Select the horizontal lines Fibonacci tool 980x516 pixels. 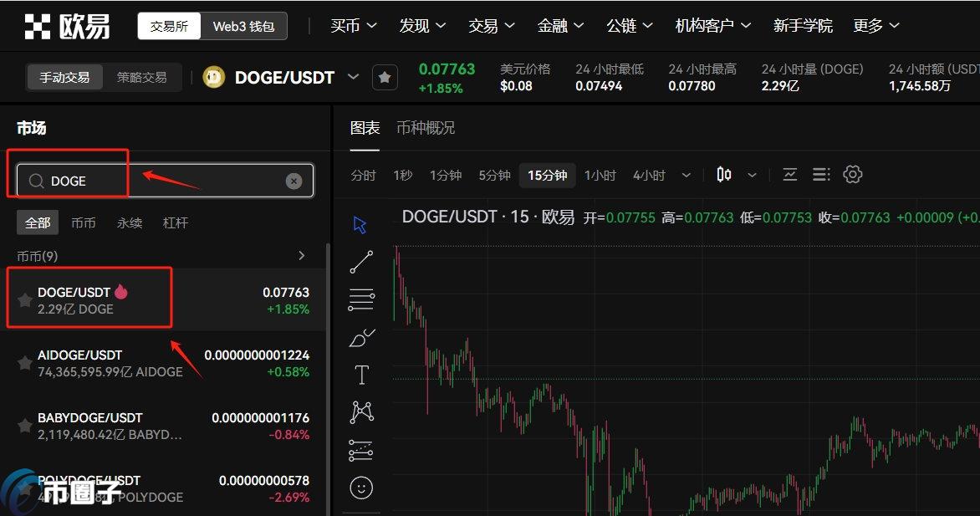coord(361,299)
